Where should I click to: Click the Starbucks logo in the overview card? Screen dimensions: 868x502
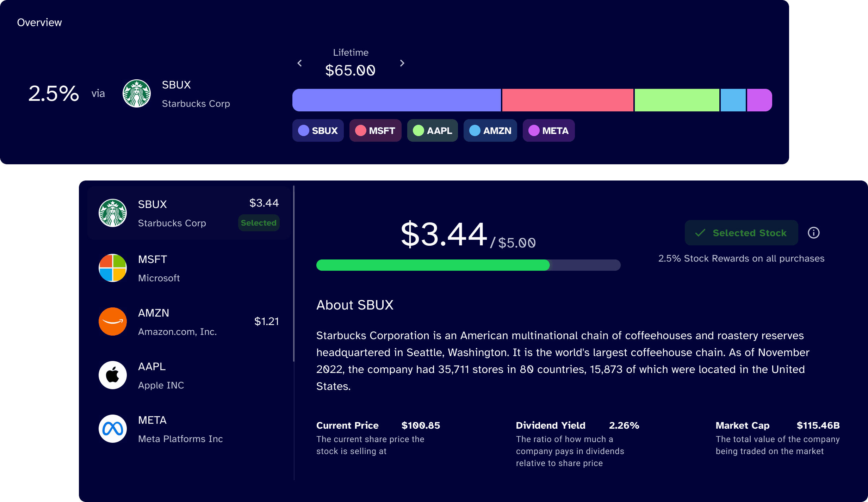coord(137,93)
